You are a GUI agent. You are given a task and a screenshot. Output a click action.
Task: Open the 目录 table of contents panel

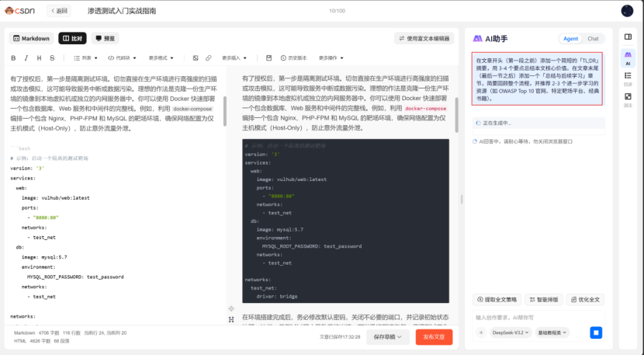[x=628, y=78]
